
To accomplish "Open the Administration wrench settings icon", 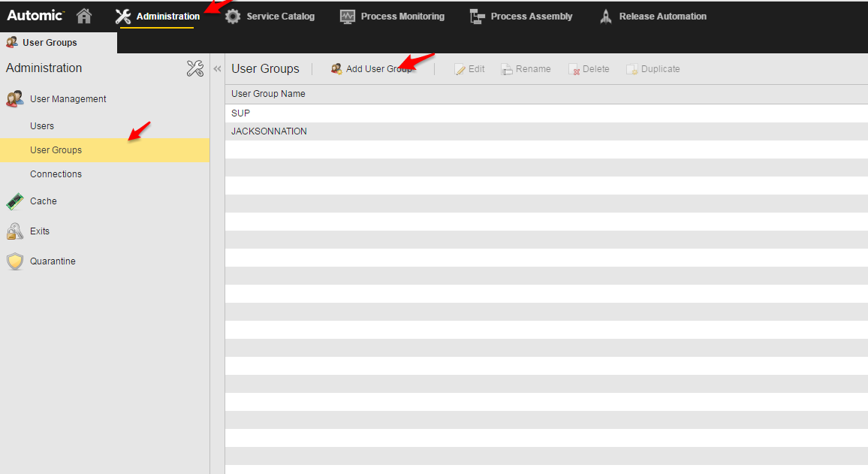I will tap(195, 68).
